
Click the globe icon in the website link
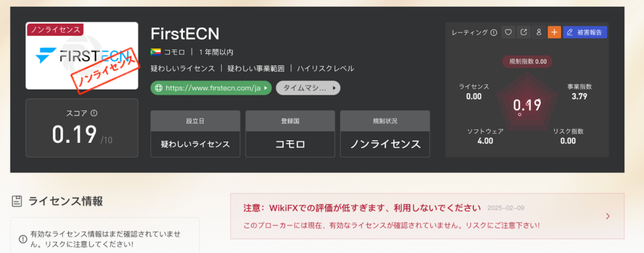(x=158, y=88)
